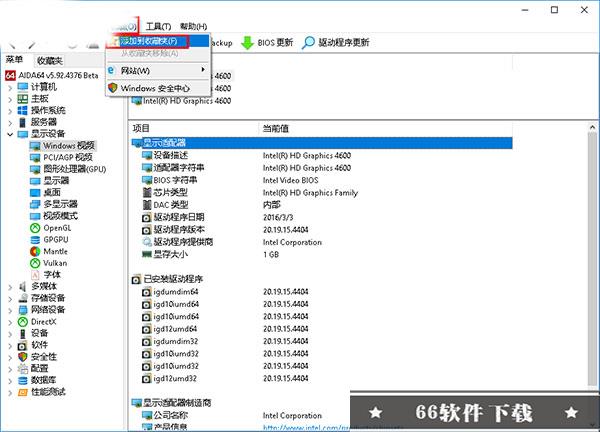
Task: Select Windows 视频 in the tree
Action: pos(62,145)
